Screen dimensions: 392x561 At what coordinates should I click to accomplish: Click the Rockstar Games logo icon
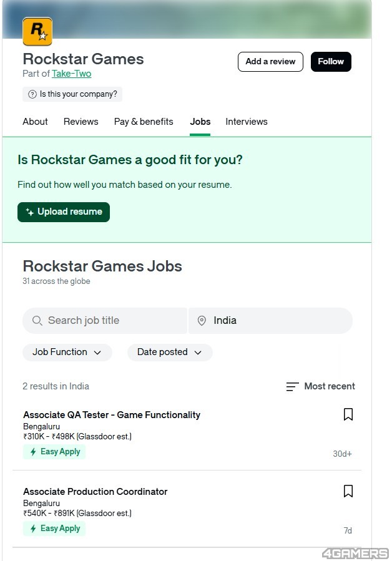click(37, 31)
